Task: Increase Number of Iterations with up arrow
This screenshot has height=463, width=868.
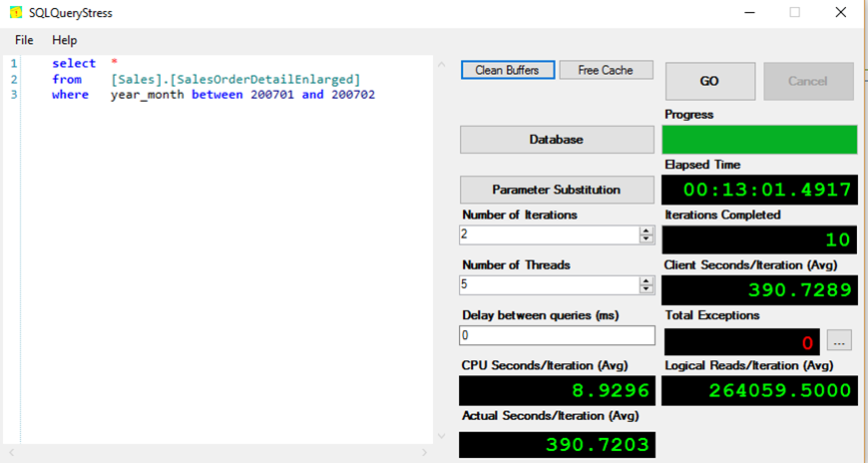Action: pyautogui.click(x=647, y=231)
